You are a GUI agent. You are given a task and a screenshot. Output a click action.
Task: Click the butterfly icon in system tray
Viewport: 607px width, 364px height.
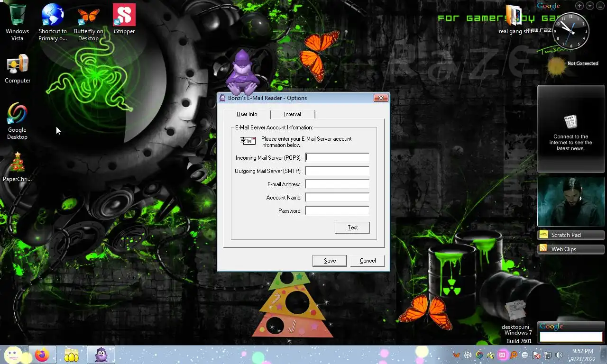[456, 355]
